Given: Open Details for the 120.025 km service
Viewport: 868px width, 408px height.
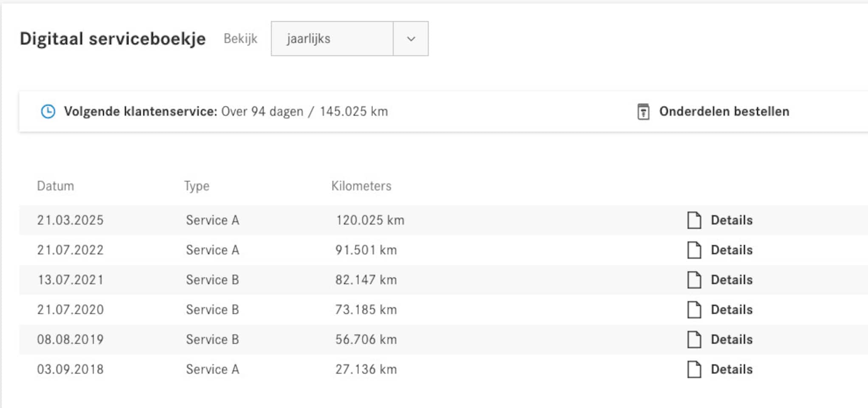Looking at the screenshot, I should [x=732, y=220].
